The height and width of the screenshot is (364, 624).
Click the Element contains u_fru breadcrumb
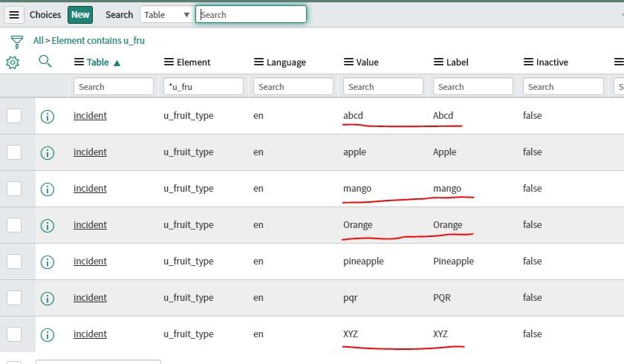(98, 41)
